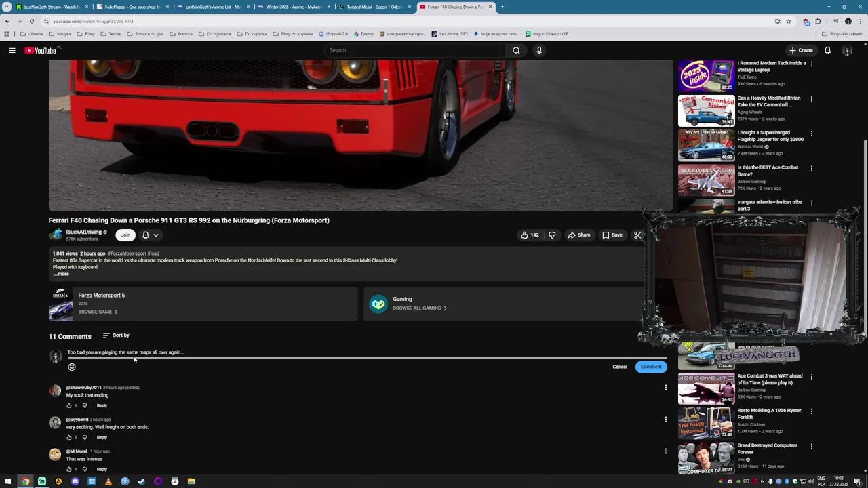Cancel the comment draft
This screenshot has width=868, height=488.
[x=620, y=367]
